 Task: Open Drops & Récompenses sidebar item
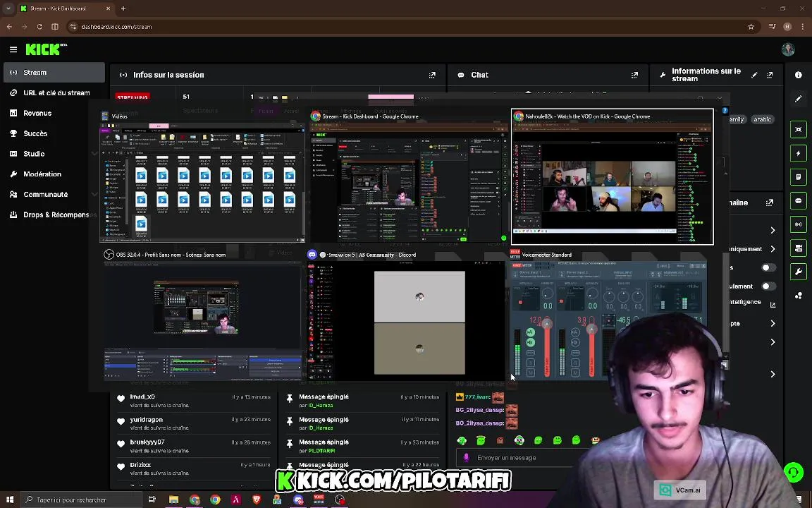pos(54,214)
